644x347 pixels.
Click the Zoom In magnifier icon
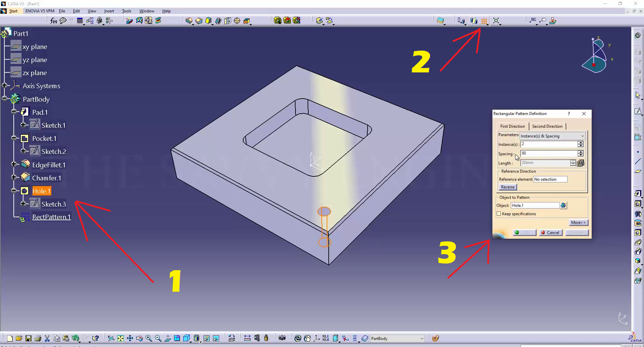coord(149,338)
